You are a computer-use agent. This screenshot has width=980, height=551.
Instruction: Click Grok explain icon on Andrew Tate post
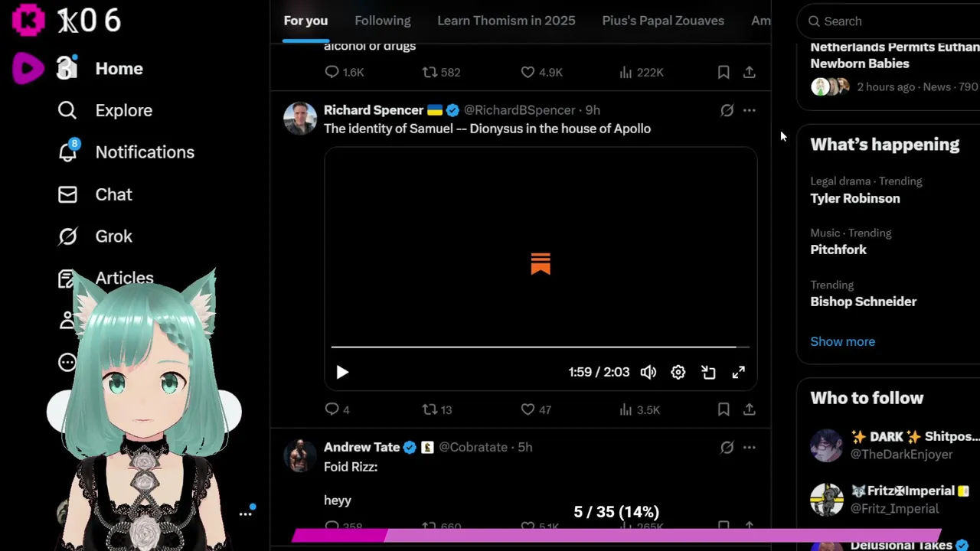[727, 447]
